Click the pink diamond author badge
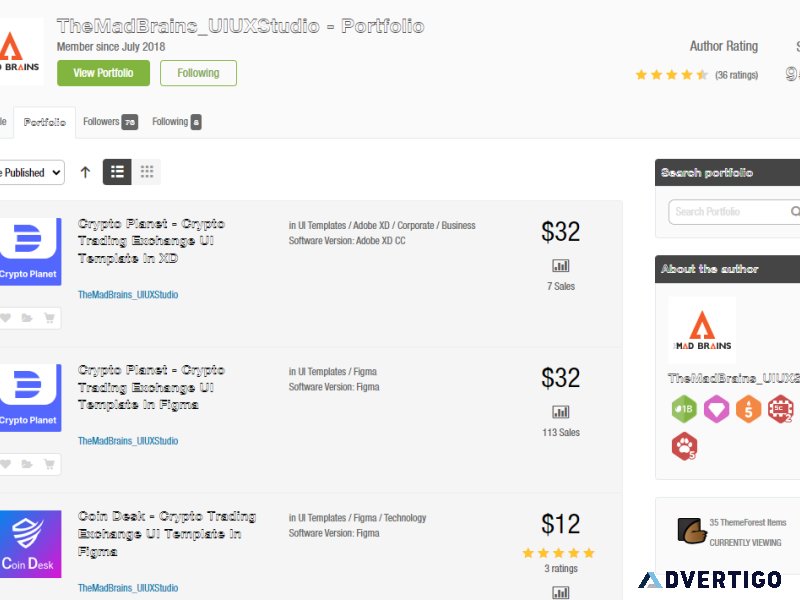800x600 pixels. [x=716, y=409]
